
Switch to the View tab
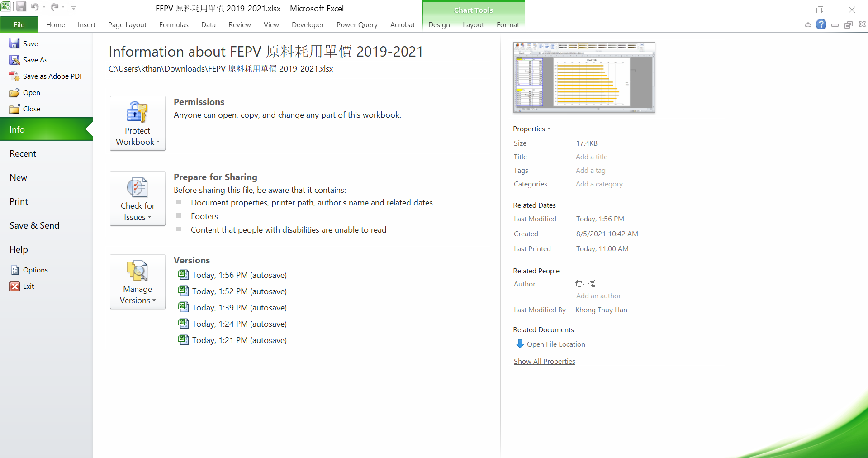pos(271,24)
